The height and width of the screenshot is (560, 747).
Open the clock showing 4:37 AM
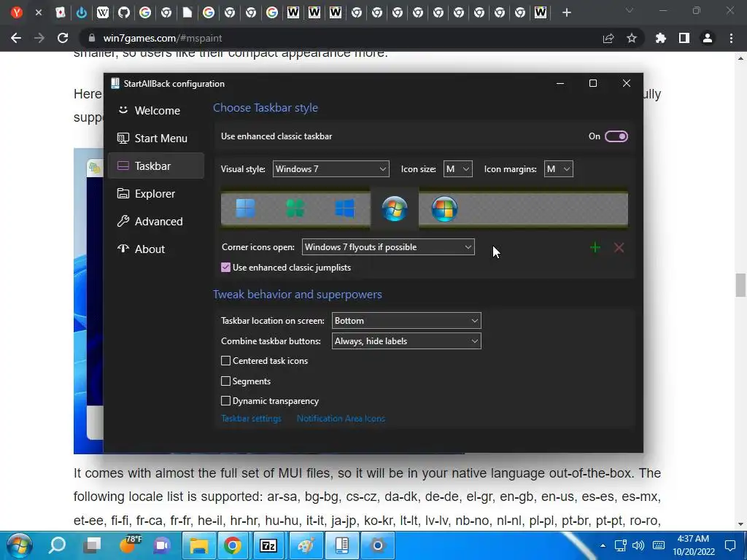694,545
